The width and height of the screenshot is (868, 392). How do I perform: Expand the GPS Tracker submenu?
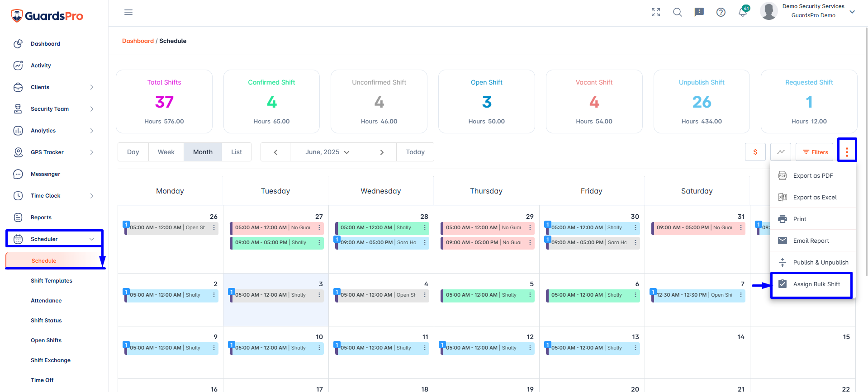click(x=92, y=152)
